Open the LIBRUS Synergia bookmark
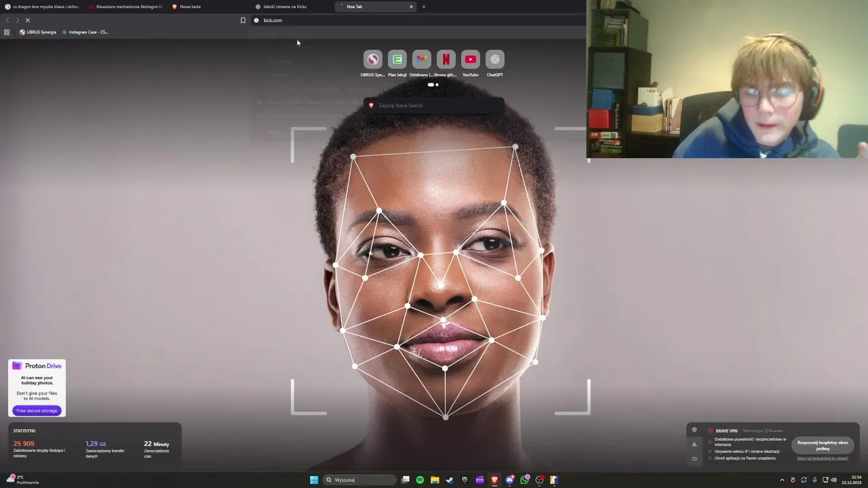868x488 pixels. pos(37,32)
